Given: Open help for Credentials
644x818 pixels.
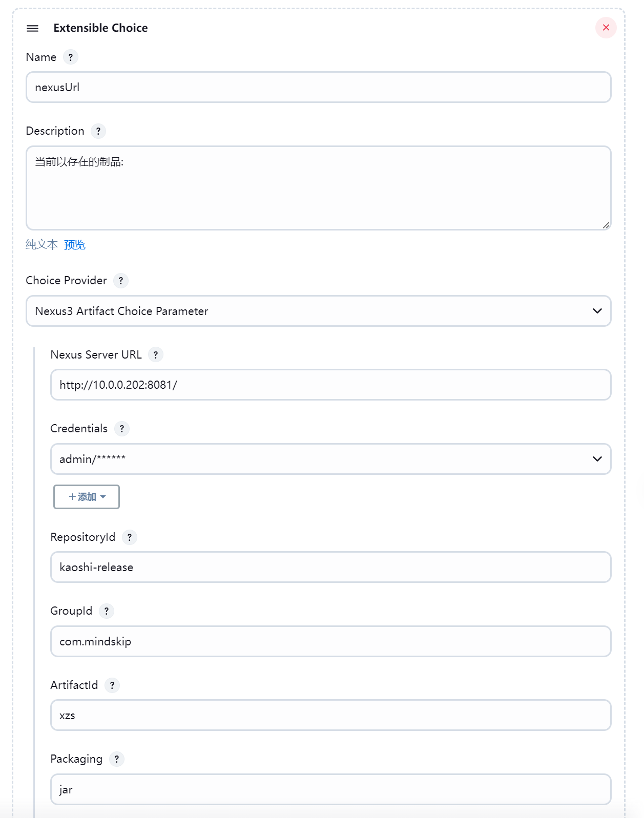Looking at the screenshot, I should [x=122, y=429].
